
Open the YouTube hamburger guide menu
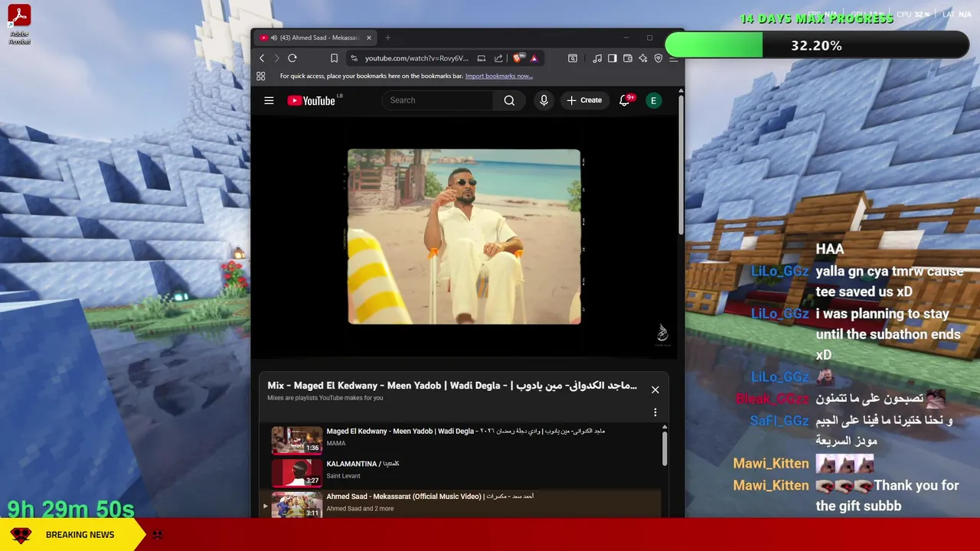pos(269,100)
